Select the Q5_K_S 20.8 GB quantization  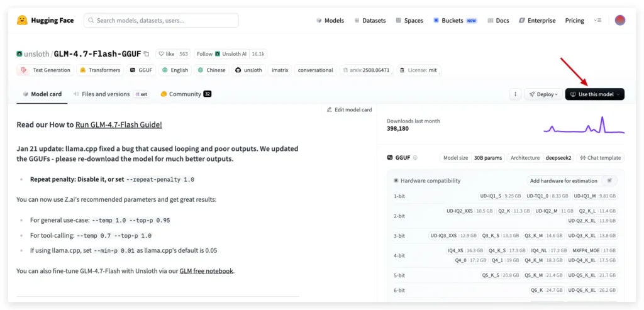(x=501, y=275)
